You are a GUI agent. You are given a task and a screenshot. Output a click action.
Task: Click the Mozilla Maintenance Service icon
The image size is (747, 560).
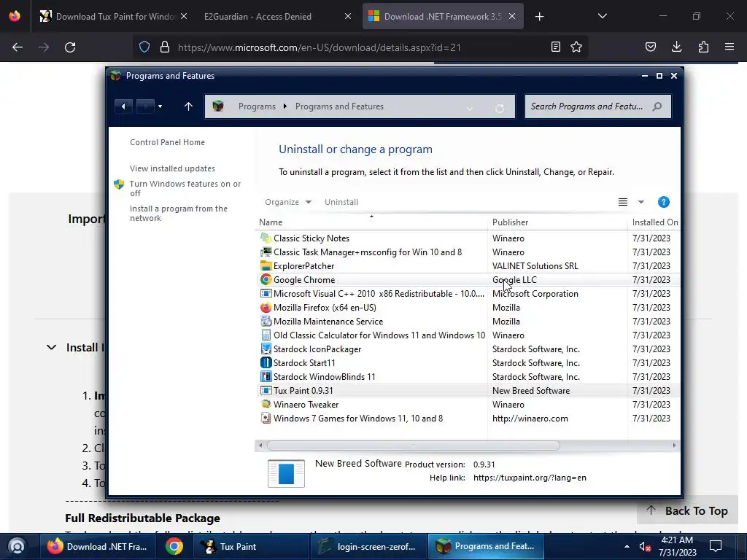tap(266, 322)
